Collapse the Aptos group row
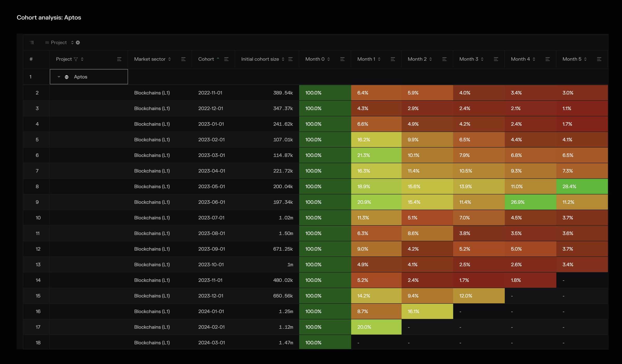The image size is (622, 364). tap(59, 77)
